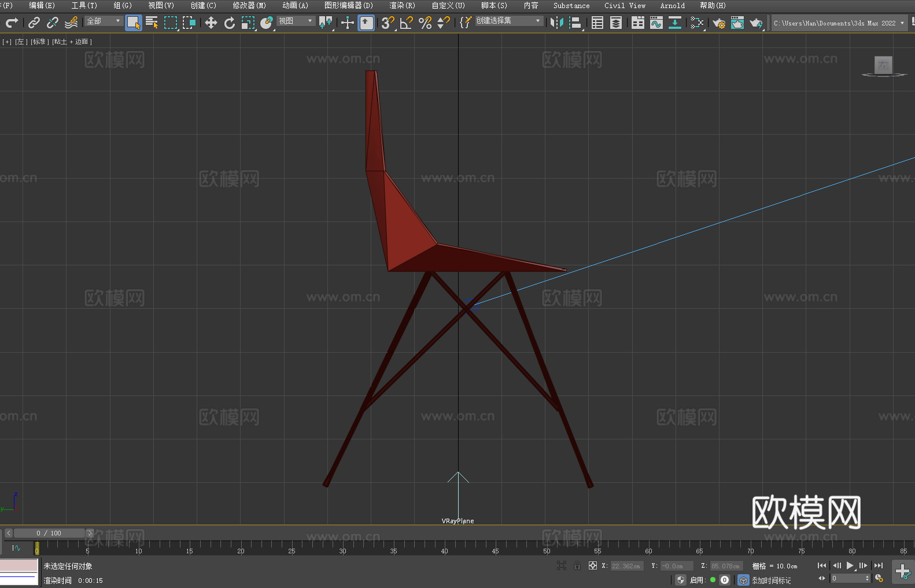Screen dimensions: 915x588
Task: Toggle Selection Lock padlock
Action: 577,565
